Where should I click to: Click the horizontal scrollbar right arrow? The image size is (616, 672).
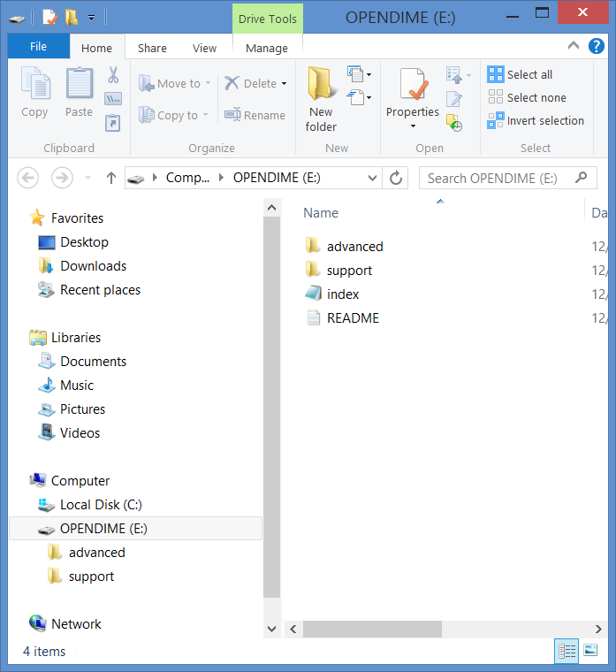pos(598,630)
